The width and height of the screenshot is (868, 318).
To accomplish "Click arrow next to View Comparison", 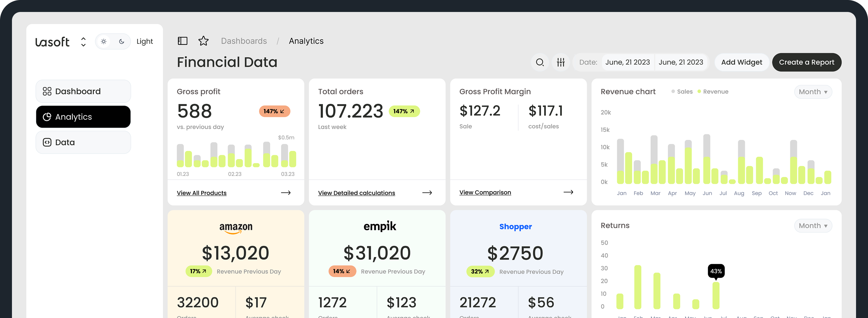I will pos(568,192).
